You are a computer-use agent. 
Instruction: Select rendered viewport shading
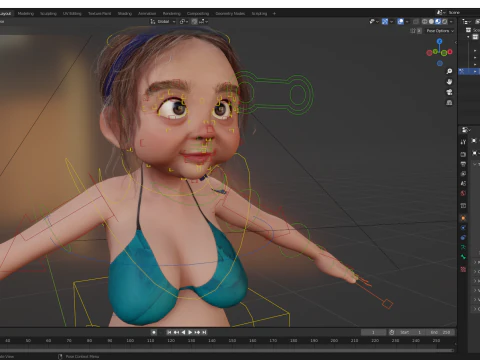445,22
